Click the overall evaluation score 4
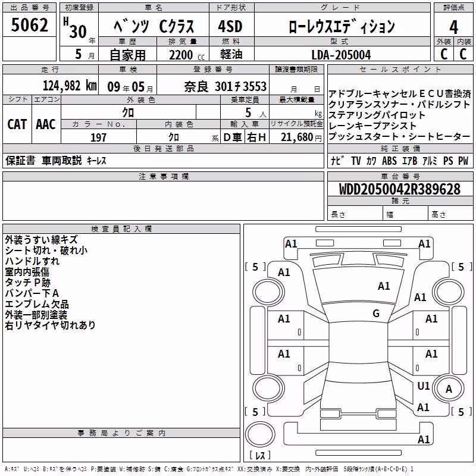 pos(453,27)
